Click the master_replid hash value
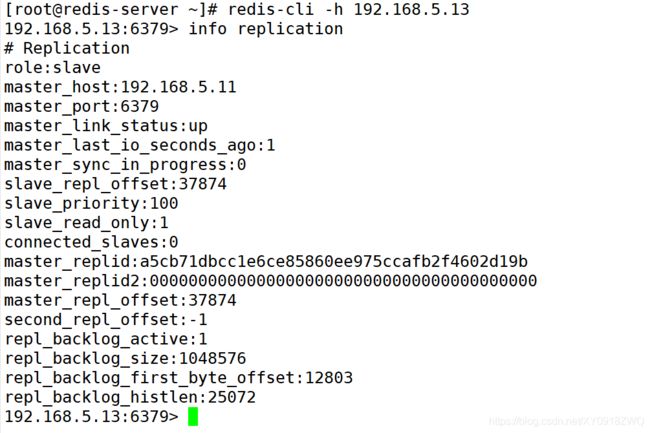This screenshot has height=433, width=650. tap(334, 261)
